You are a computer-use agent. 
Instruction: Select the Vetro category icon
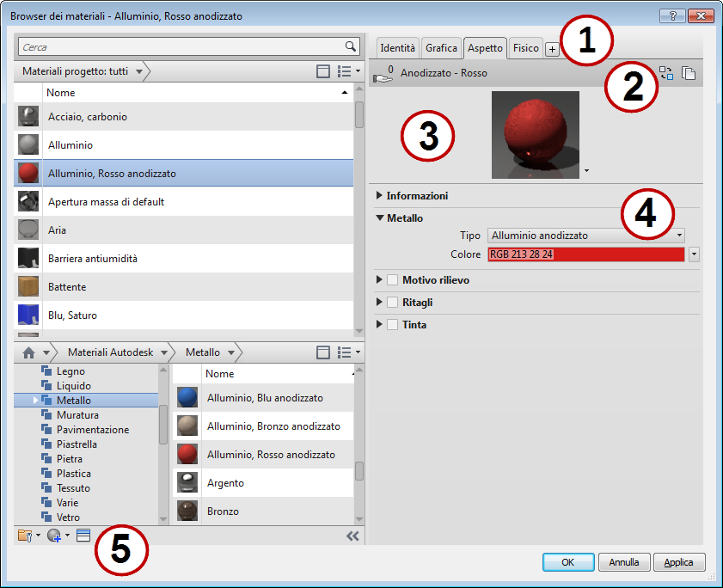click(46, 517)
